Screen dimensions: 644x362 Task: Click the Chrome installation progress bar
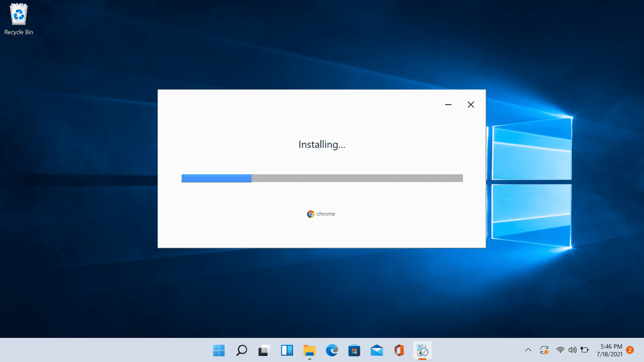[321, 178]
